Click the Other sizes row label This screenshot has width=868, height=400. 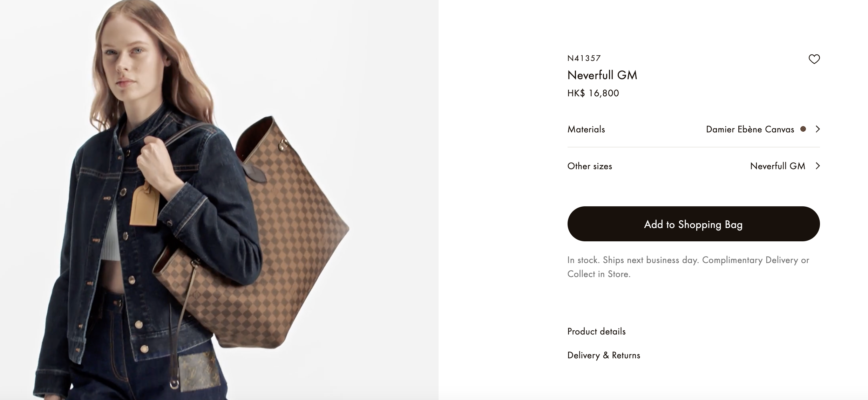pos(590,166)
